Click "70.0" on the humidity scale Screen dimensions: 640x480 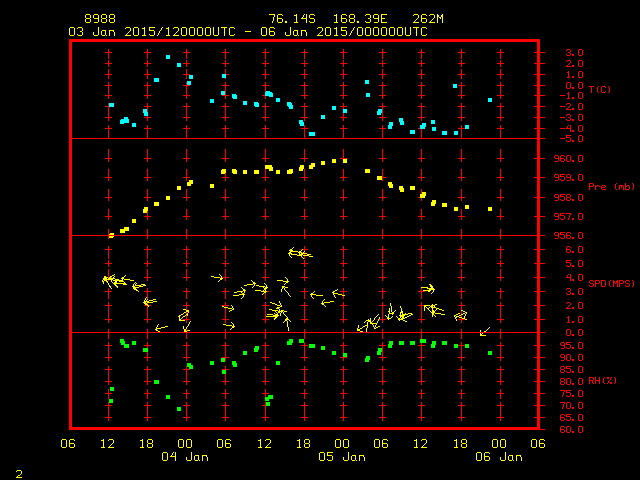pyautogui.click(x=572, y=406)
